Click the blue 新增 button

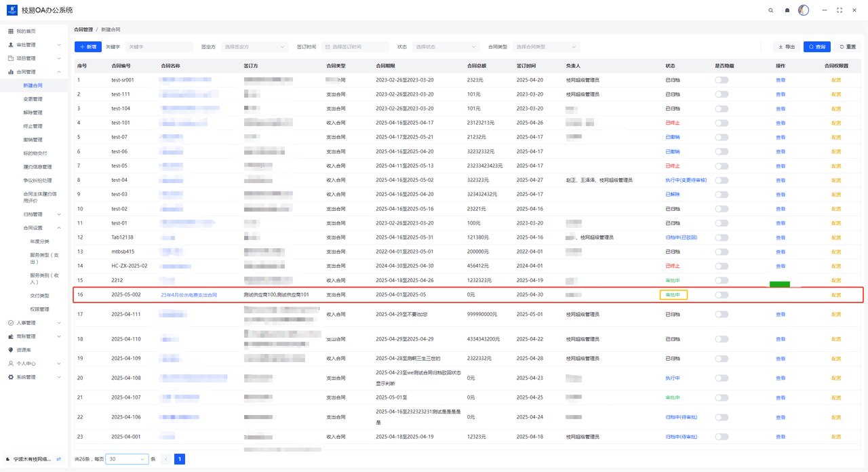point(88,47)
